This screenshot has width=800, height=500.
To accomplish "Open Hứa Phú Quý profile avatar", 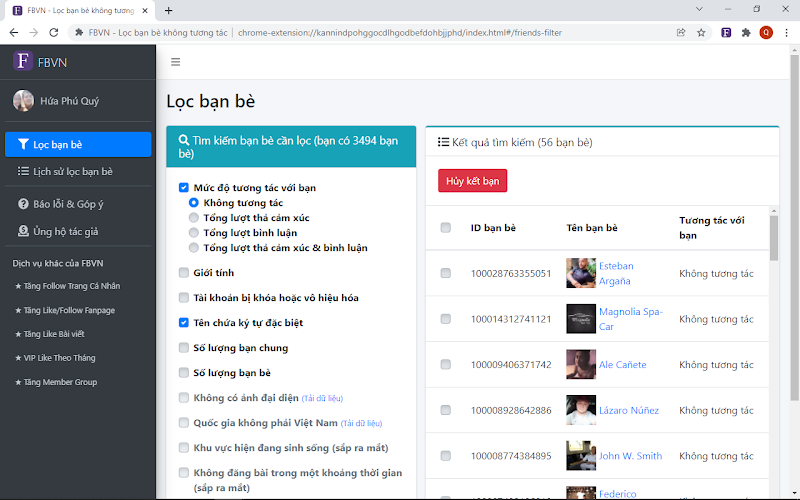I will click(23, 101).
